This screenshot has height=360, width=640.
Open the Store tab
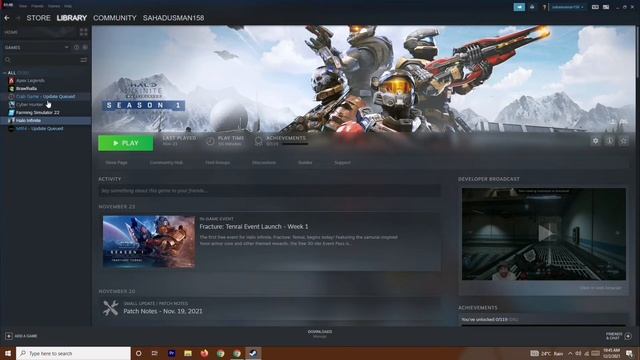38,18
